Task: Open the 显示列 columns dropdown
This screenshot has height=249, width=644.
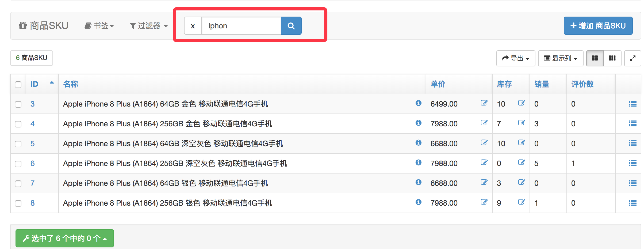Action: [561, 58]
